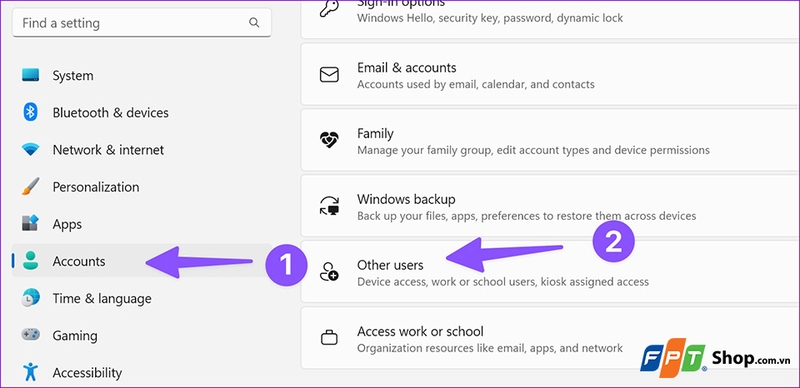800x388 pixels.
Task: Click the Access work or school briefcase icon
Action: 329,337
